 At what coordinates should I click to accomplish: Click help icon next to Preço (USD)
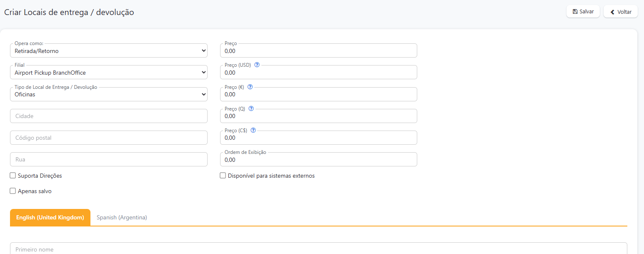point(257,65)
